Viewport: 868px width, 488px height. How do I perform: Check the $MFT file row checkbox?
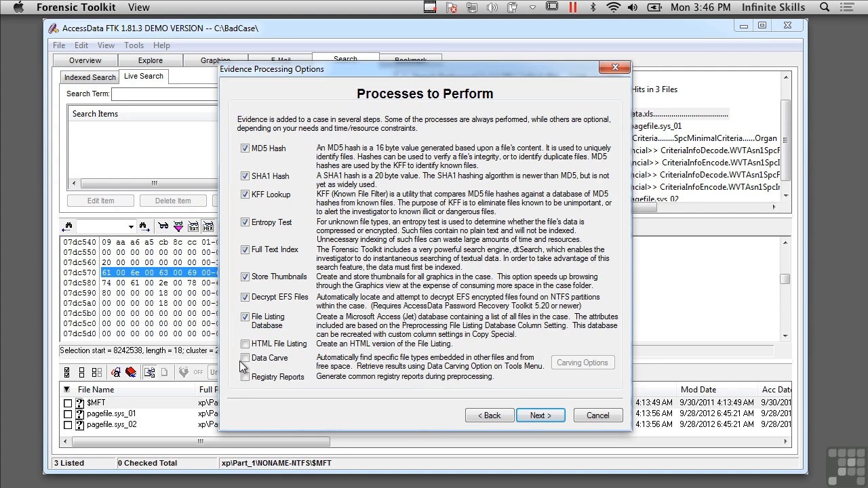click(68, 403)
